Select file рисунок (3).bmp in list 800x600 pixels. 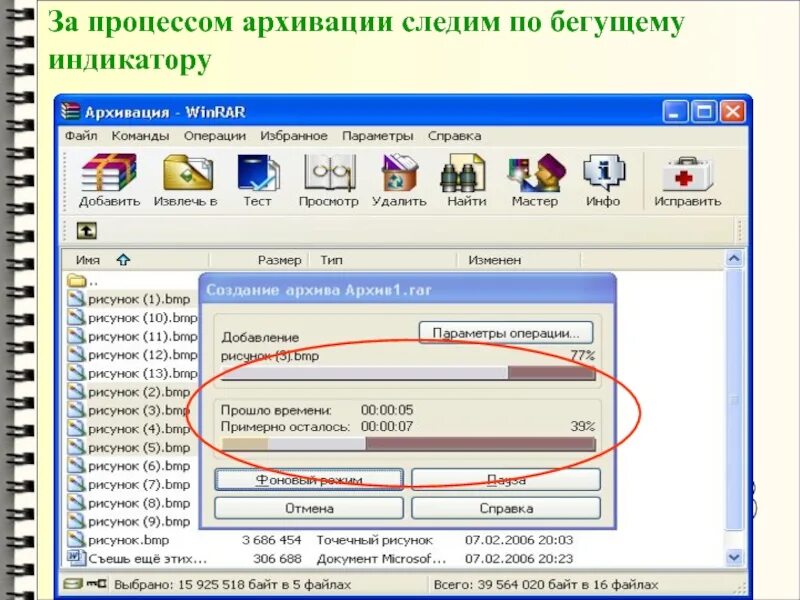139,410
